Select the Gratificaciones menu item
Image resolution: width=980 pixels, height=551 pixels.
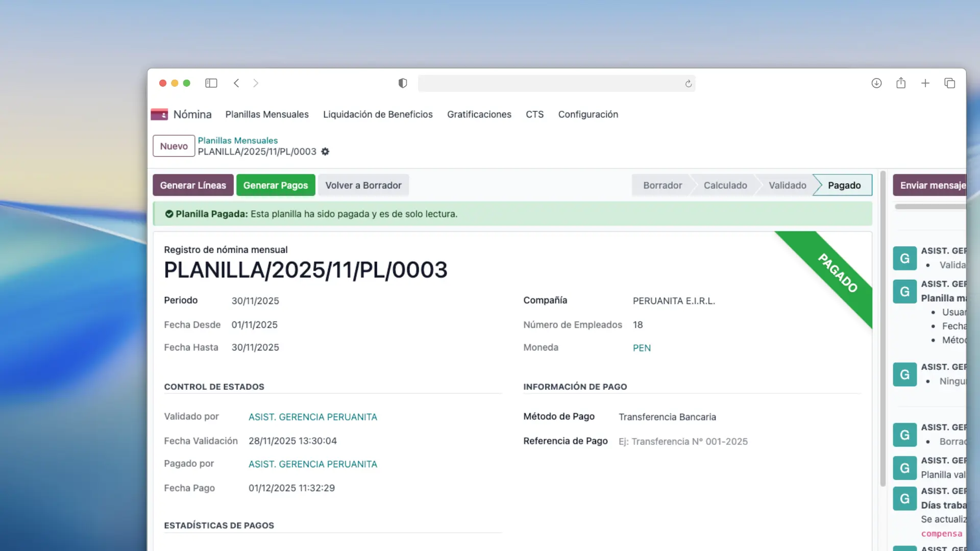coord(479,114)
